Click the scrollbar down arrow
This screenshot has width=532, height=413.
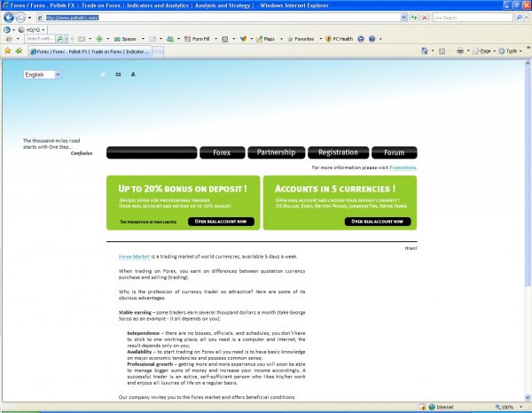pyautogui.click(x=528, y=397)
